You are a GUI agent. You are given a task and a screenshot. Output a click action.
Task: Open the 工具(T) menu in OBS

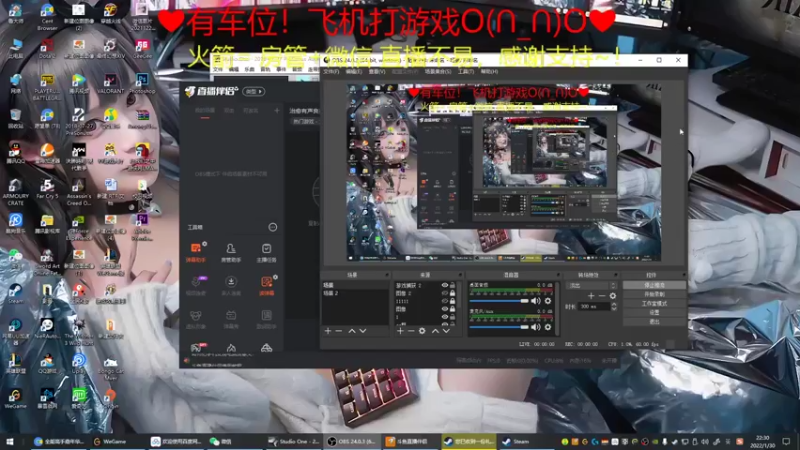(466, 71)
